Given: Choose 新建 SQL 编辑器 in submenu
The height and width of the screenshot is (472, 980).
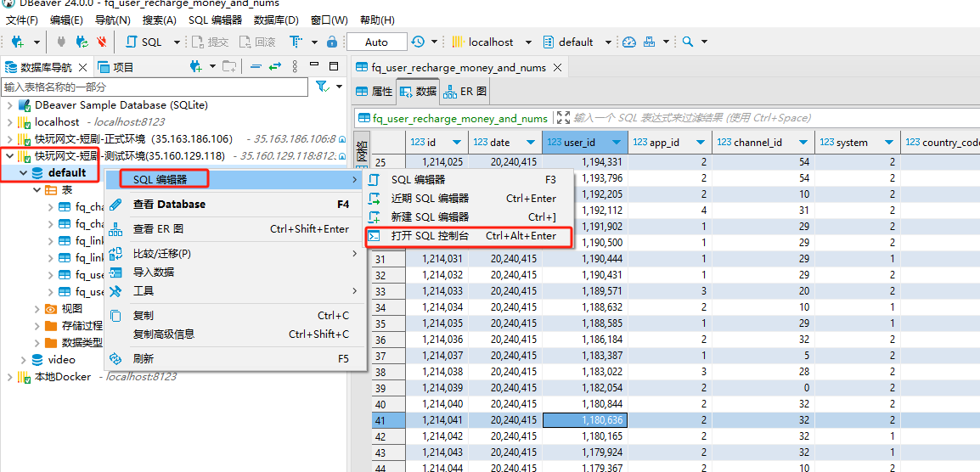Looking at the screenshot, I should click(x=468, y=217).
